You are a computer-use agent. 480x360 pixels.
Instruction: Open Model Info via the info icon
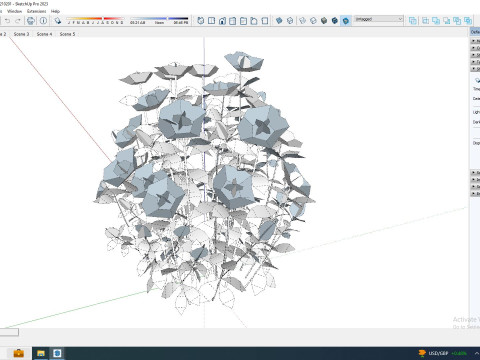coord(43,21)
